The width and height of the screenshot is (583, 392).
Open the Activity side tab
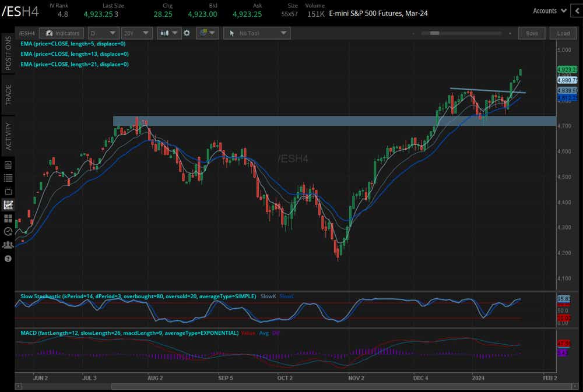coord(8,136)
